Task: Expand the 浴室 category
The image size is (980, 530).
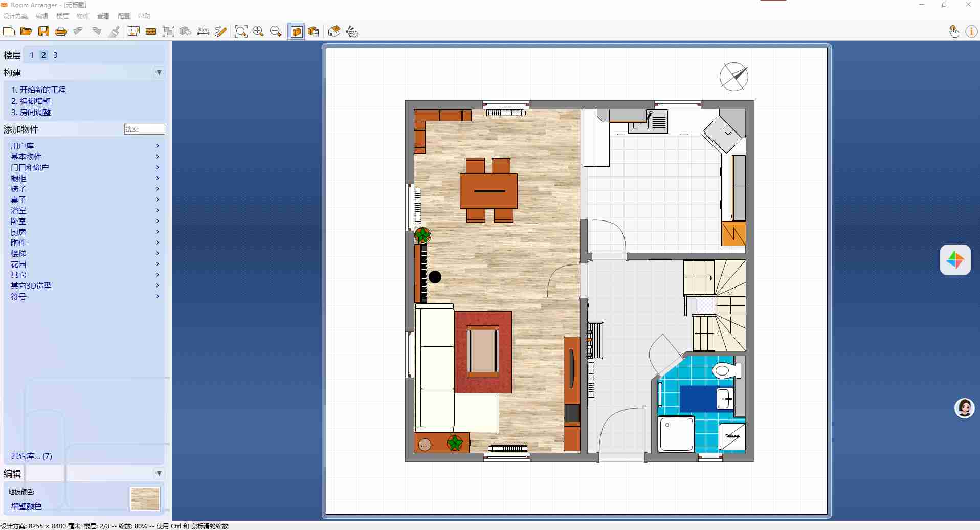Action: 85,210
